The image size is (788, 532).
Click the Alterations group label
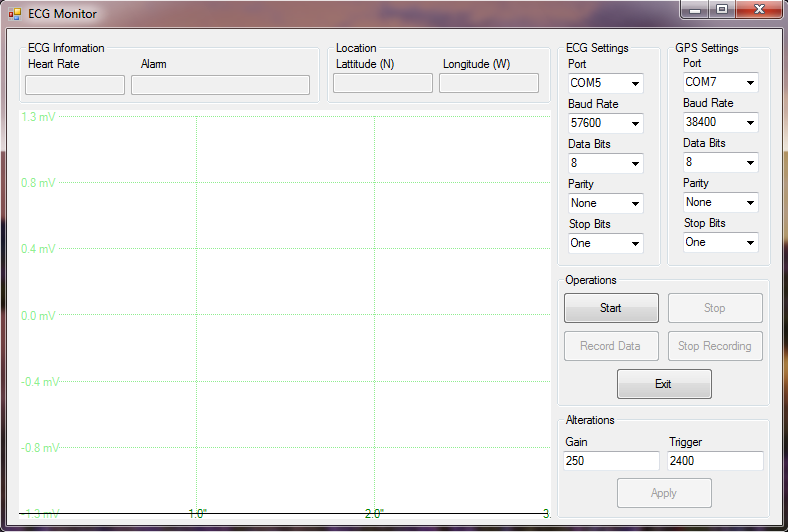pyautogui.click(x=590, y=420)
